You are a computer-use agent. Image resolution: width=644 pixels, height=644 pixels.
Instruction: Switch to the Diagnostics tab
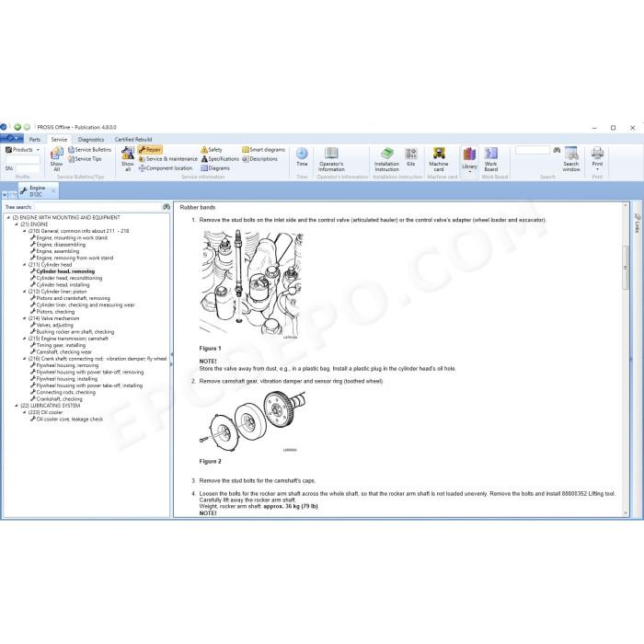coord(91,139)
